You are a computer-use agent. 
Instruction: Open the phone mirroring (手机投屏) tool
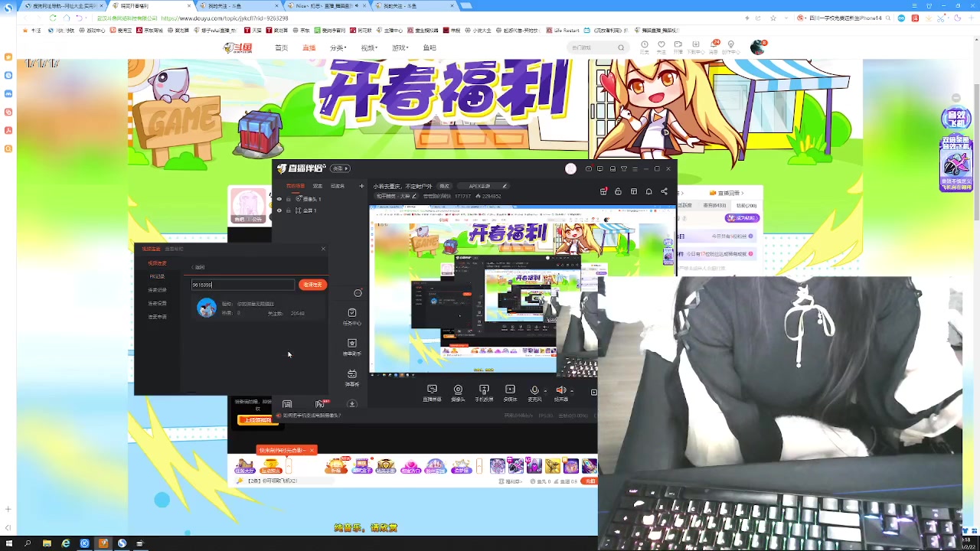coord(484,390)
